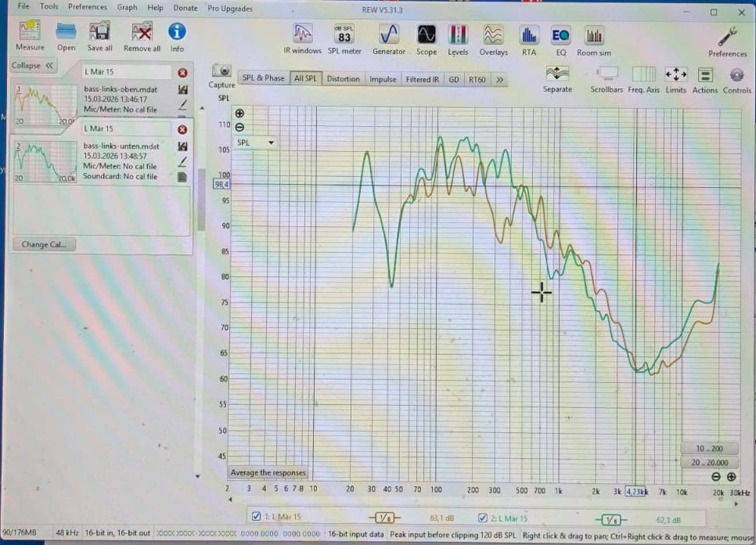Toggle the Separate traces button
The height and width of the screenshot is (545, 756).
557,79
